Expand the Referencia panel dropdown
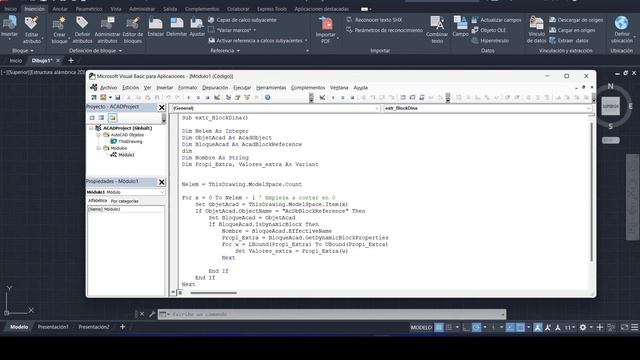This screenshot has width=640, height=360. [x=225, y=51]
